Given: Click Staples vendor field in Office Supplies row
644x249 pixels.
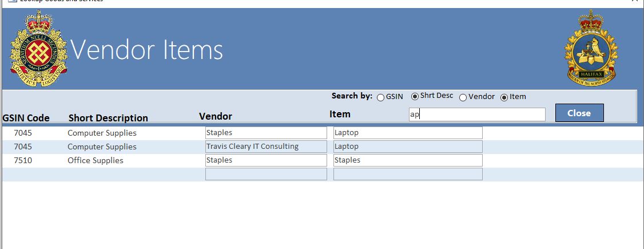Looking at the screenshot, I should 266,160.
